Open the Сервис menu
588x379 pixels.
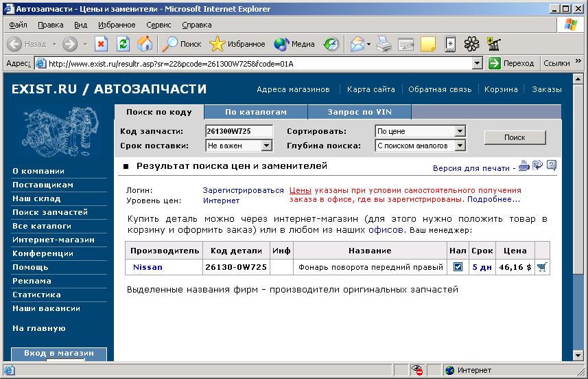tap(158, 25)
